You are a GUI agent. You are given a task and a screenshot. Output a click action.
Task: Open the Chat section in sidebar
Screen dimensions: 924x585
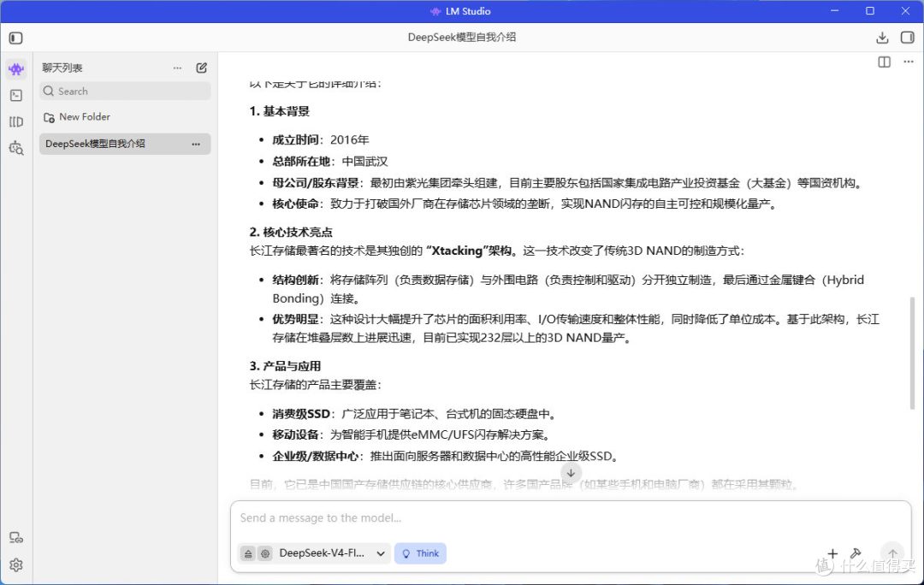16,69
